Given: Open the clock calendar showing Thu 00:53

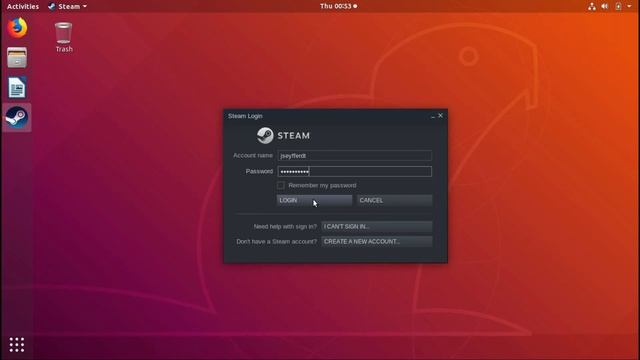Looking at the screenshot, I should [338, 6].
